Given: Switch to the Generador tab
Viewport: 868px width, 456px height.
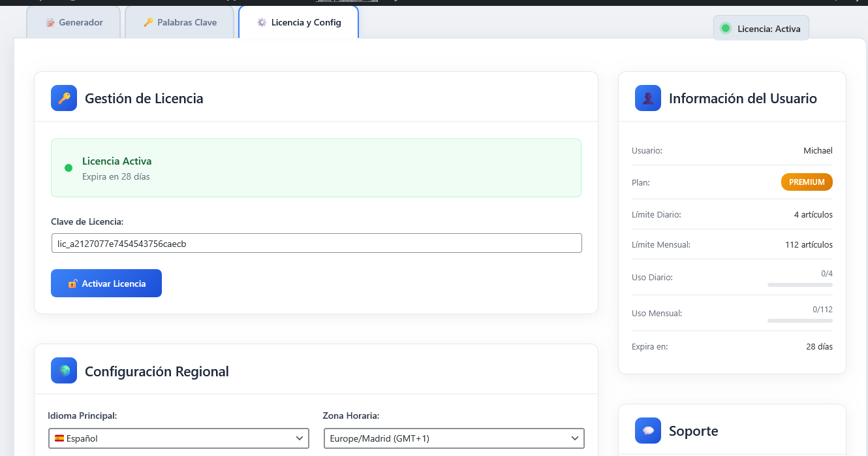Looking at the screenshot, I should [74, 22].
